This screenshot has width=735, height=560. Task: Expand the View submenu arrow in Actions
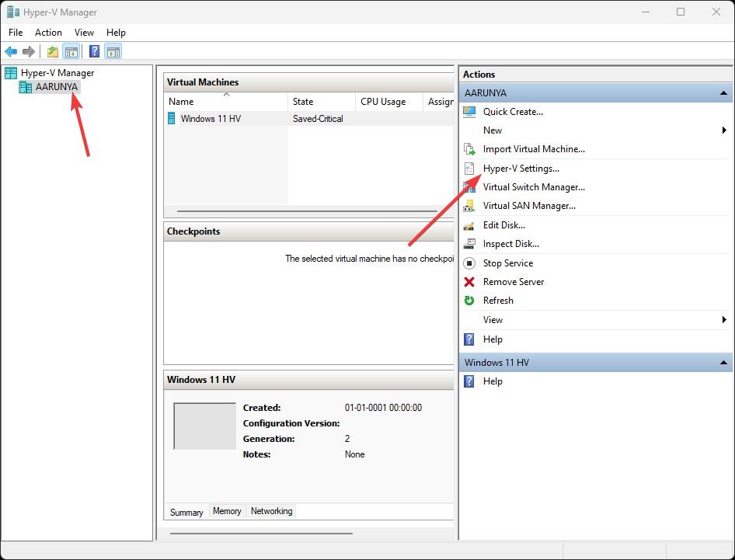coord(724,319)
